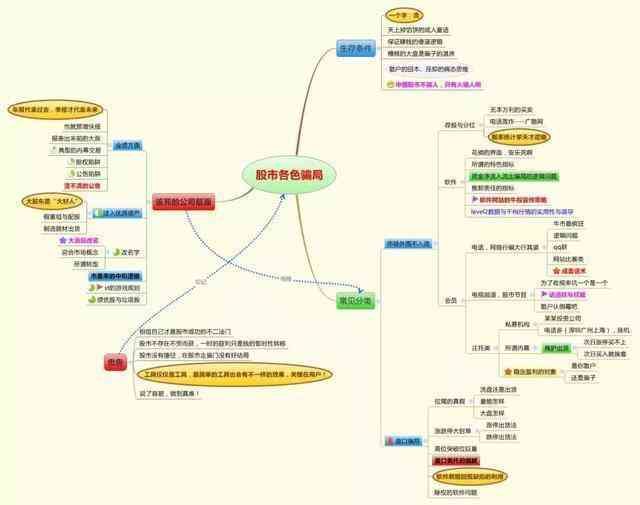640x505 pixels.
Task: Select the red 诡异的公司层面 node
Action: coord(183,202)
